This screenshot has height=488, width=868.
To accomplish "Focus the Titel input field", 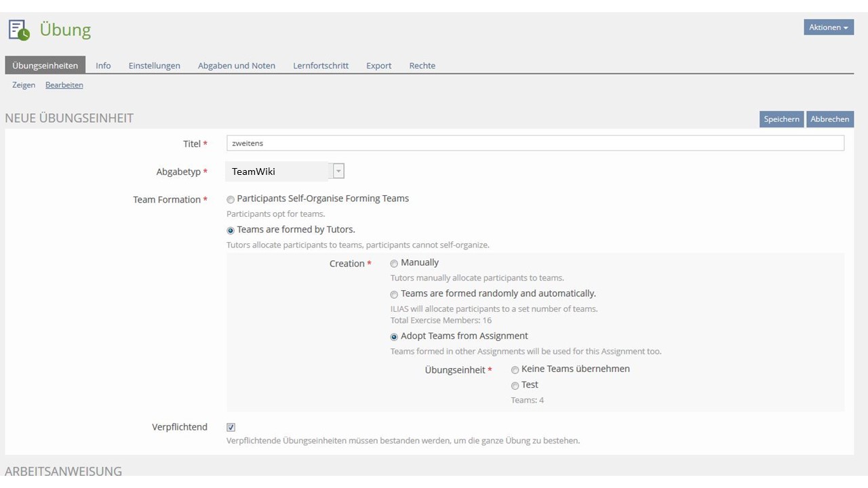I will pos(534,143).
